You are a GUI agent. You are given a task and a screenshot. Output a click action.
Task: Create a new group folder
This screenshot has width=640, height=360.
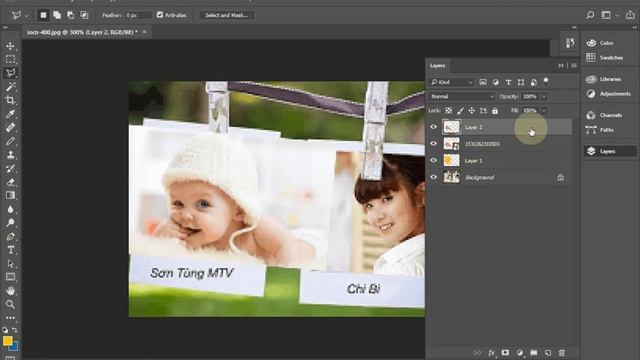pyautogui.click(x=534, y=353)
